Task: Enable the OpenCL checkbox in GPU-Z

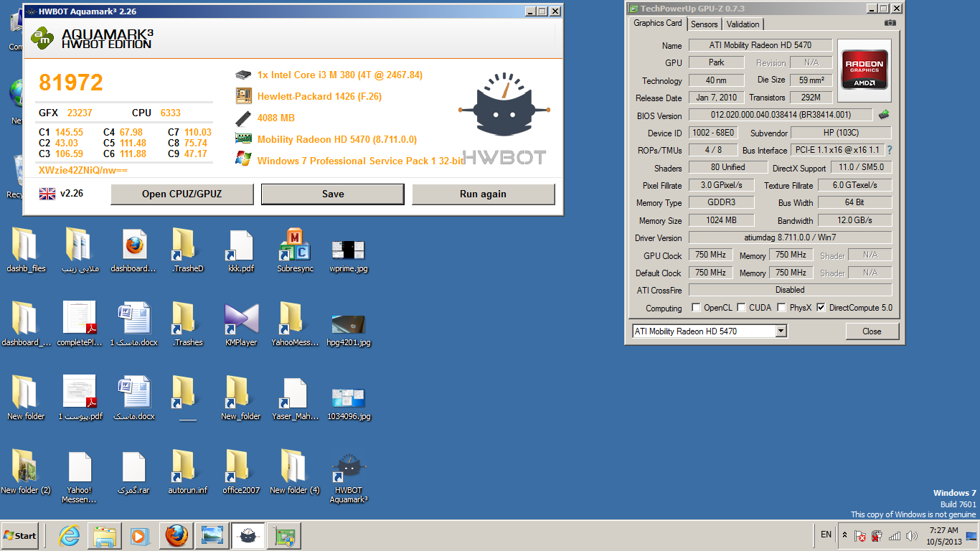Action: pyautogui.click(x=696, y=308)
